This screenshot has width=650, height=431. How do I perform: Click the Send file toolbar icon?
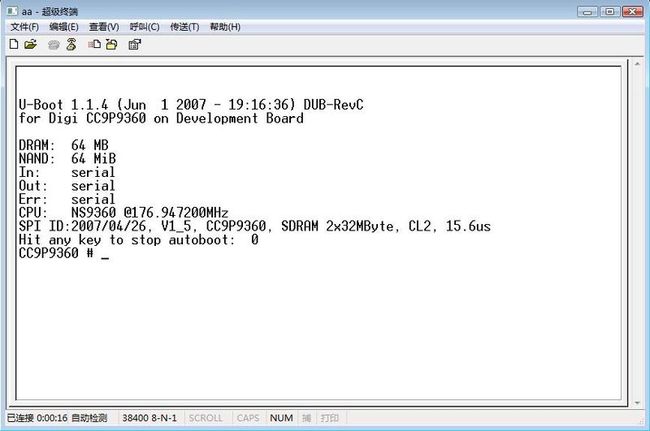click(x=94, y=44)
